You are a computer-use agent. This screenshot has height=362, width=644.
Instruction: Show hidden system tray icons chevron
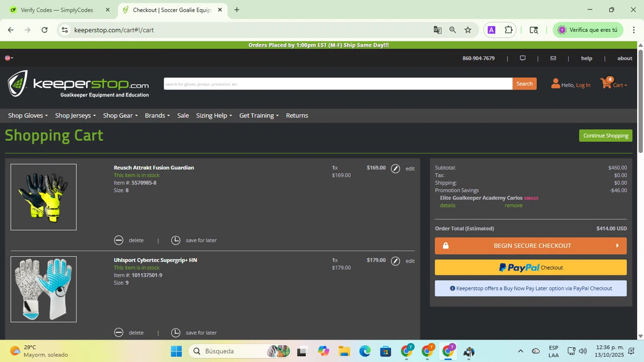pos(520,351)
